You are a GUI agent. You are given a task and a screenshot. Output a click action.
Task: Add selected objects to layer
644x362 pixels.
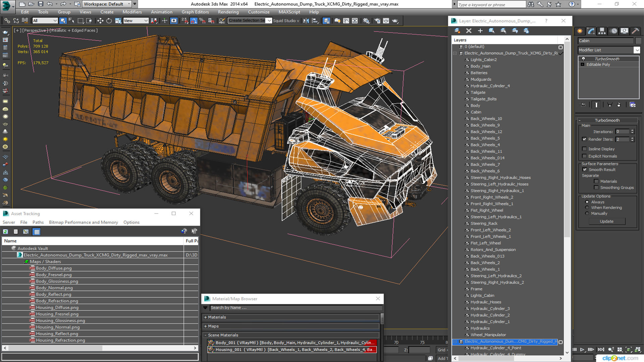pyautogui.click(x=480, y=31)
